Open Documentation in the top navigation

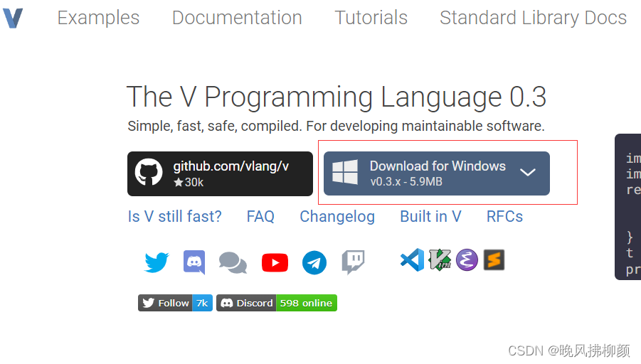coord(237,18)
